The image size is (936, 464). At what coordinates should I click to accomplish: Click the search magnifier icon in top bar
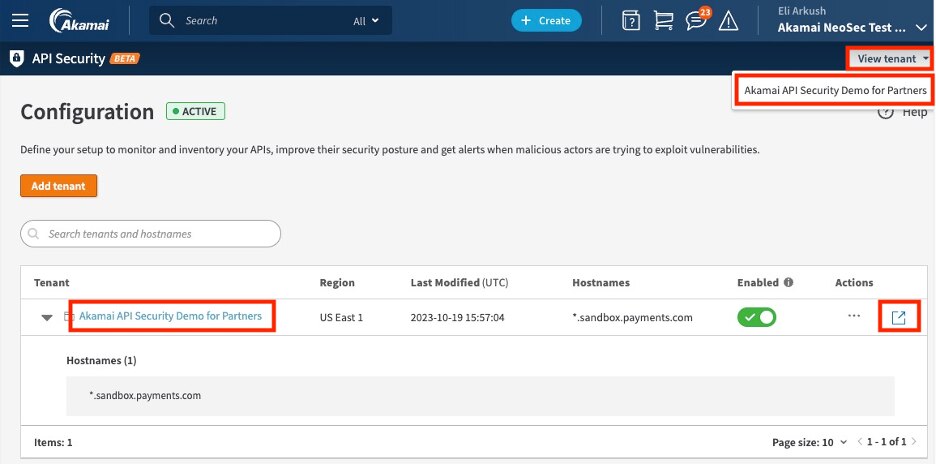(x=167, y=20)
